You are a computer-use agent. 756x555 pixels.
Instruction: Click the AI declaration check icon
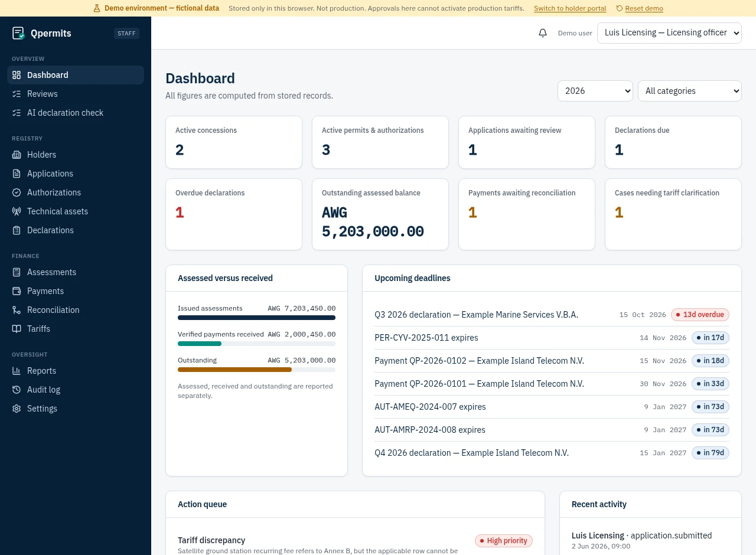coord(17,113)
